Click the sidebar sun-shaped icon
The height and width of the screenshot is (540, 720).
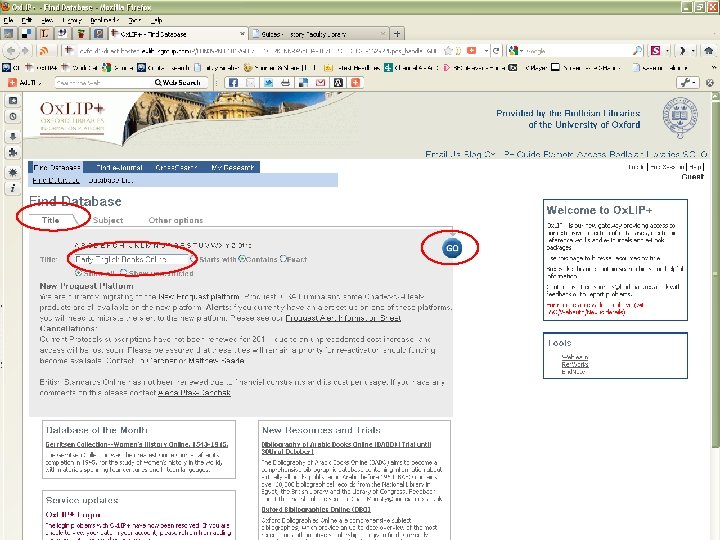click(13, 172)
